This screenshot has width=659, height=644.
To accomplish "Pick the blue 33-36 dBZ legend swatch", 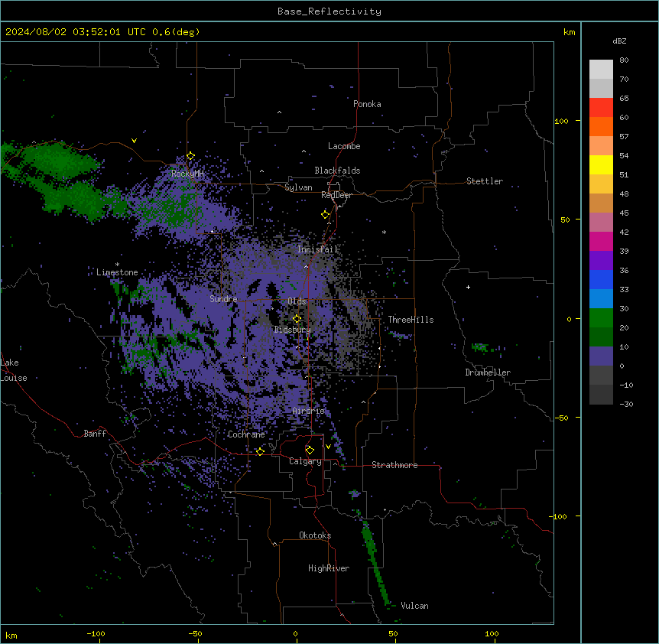I will point(601,279).
